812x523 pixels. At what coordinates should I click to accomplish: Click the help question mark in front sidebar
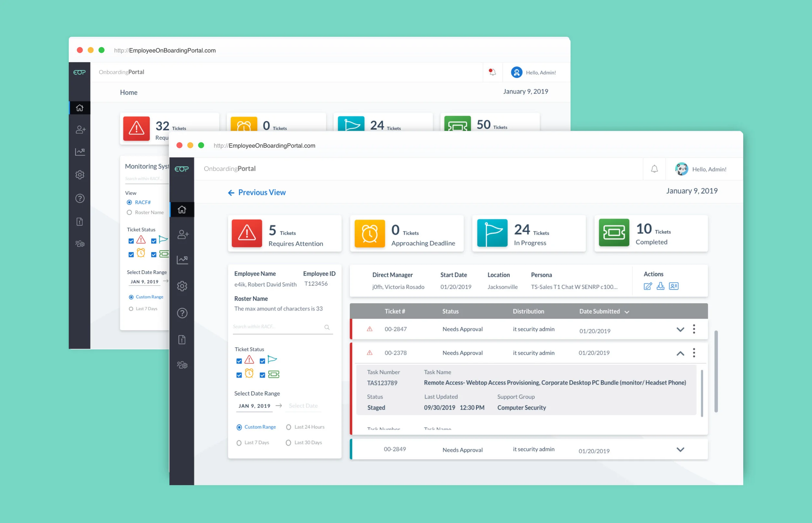point(182,313)
